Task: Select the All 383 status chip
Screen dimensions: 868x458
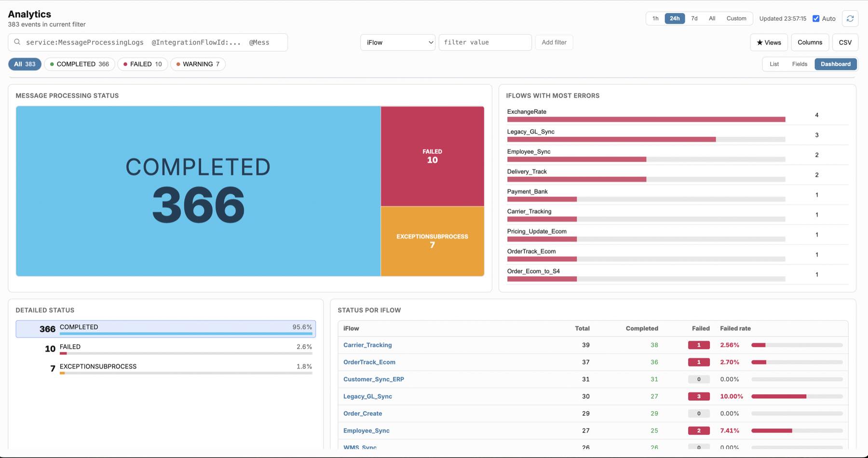Action: [25, 64]
